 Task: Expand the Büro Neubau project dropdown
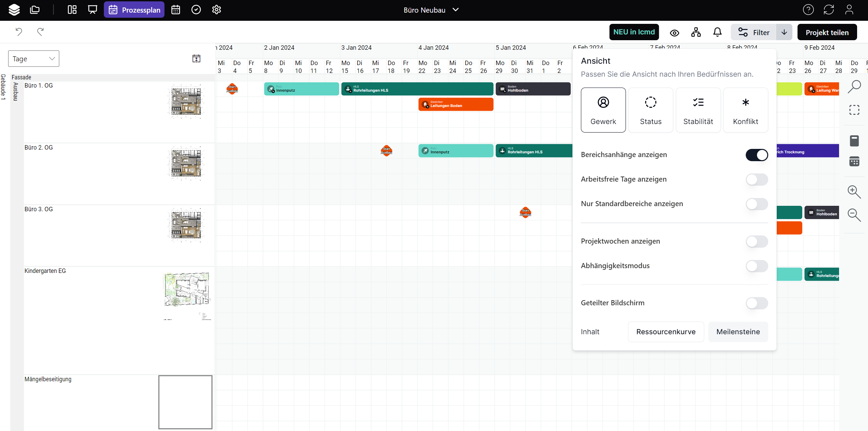tap(456, 10)
